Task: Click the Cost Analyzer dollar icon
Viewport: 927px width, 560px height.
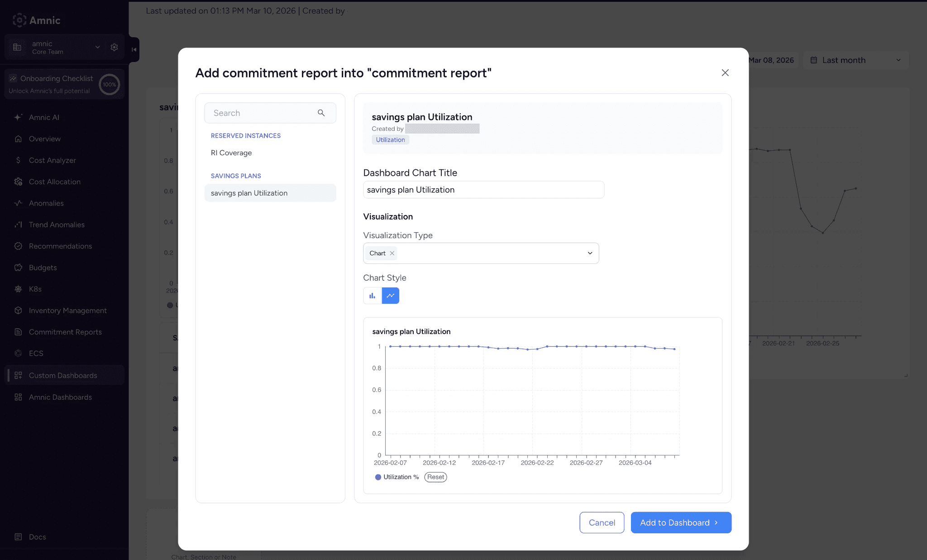Action: pos(18,160)
